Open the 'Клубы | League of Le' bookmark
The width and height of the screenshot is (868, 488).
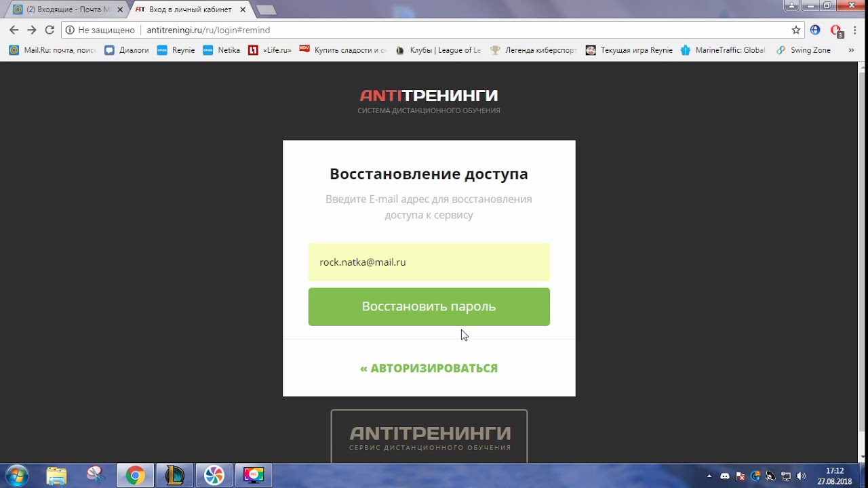tap(438, 50)
